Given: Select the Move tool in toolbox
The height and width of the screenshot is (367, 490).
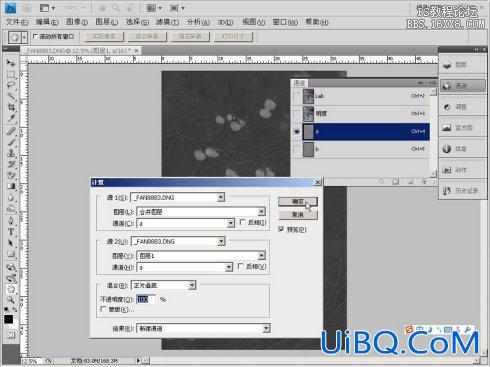Looking at the screenshot, I should pyautogui.click(x=11, y=63).
